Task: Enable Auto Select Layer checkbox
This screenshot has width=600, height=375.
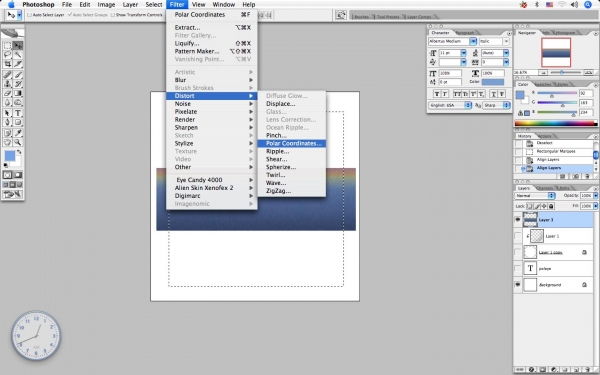Action: (x=29, y=15)
